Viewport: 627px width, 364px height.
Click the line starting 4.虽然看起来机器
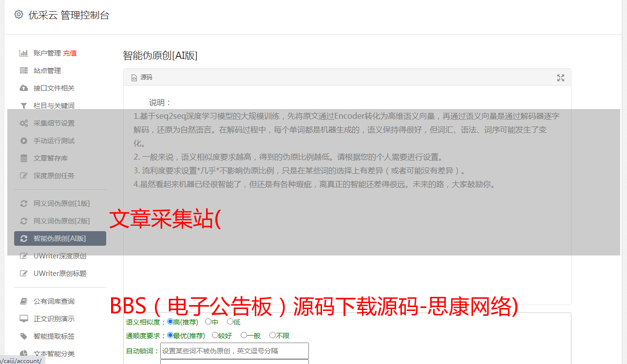[x=314, y=184]
